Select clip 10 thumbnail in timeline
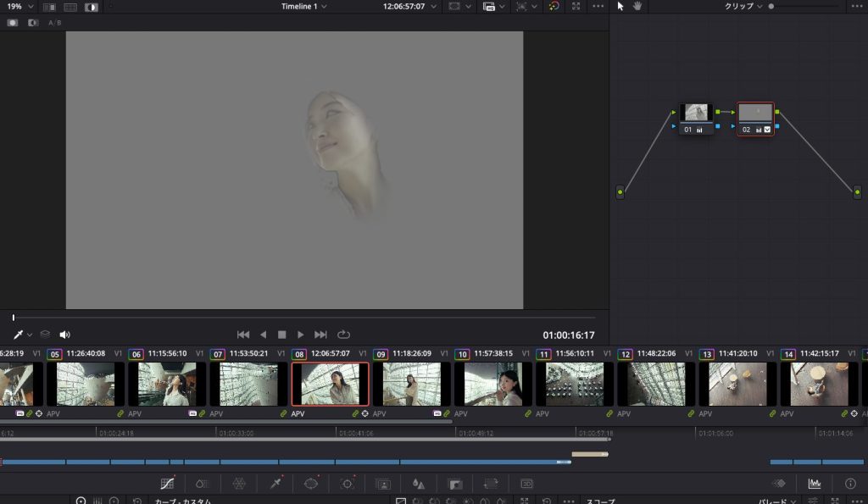This screenshot has height=504, width=868. coord(493,384)
